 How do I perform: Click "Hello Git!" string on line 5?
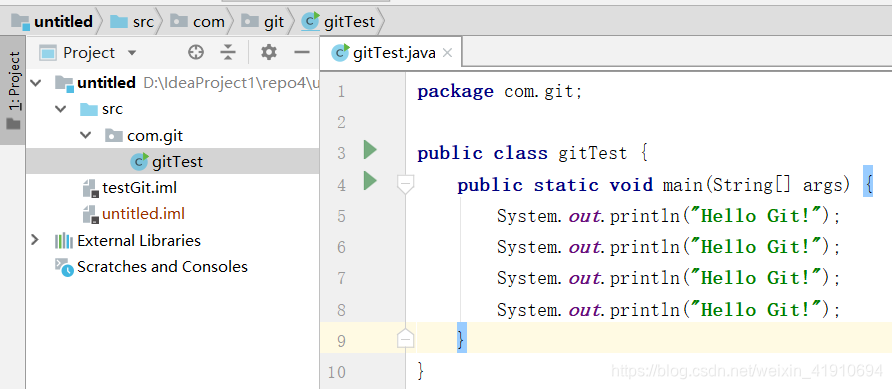755,216
